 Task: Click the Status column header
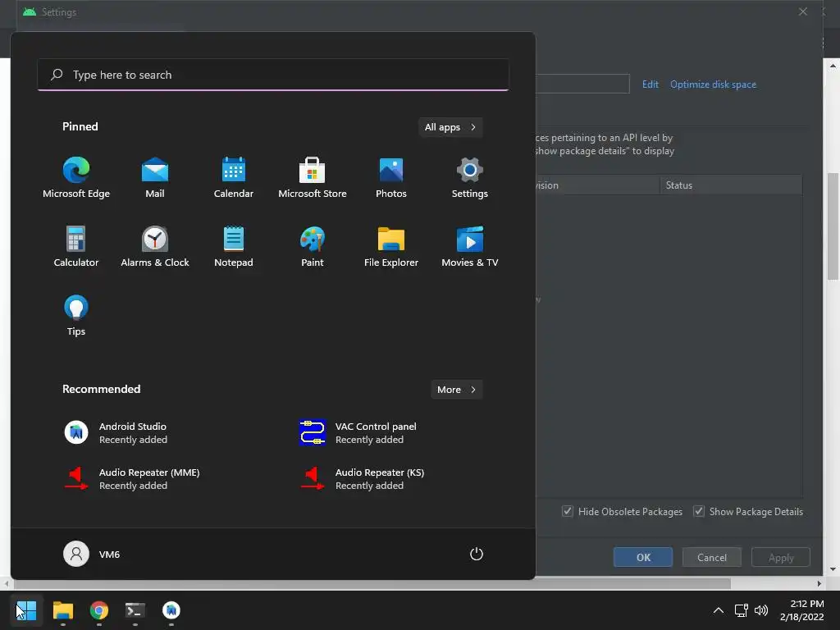[x=731, y=185]
